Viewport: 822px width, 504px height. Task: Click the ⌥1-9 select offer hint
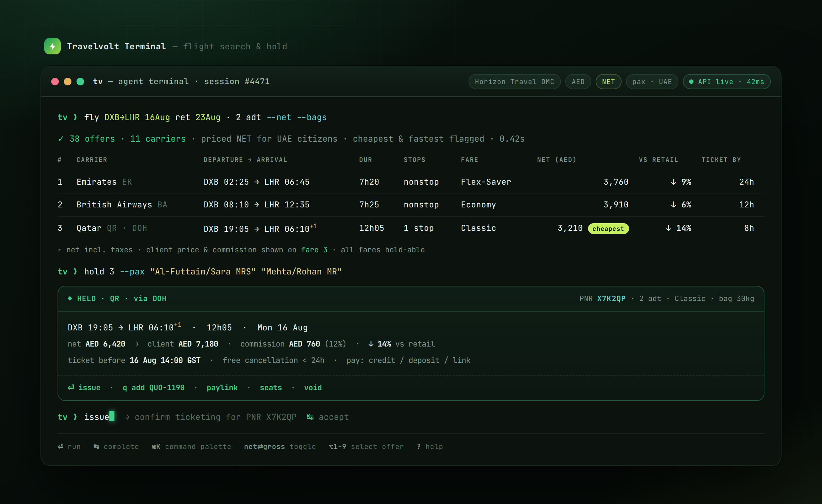pos(366,447)
